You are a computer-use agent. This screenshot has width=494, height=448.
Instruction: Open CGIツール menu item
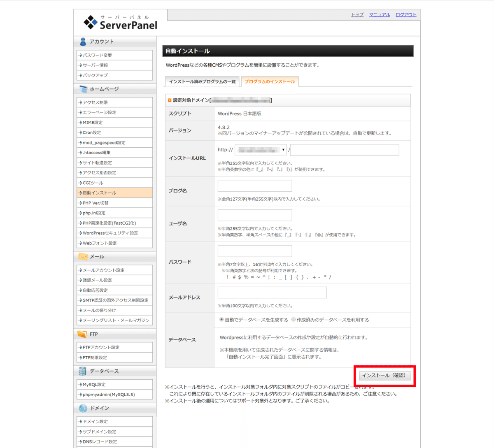(x=114, y=183)
